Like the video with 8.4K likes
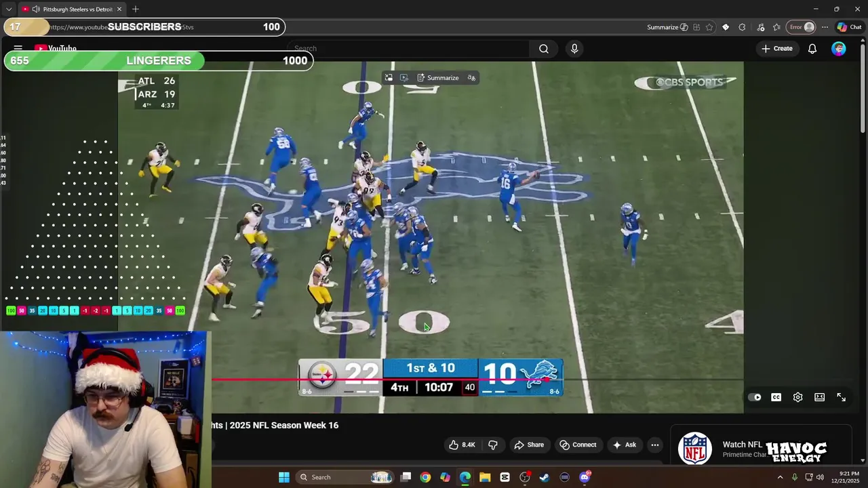Screen dimensions: 868x488 461,445
